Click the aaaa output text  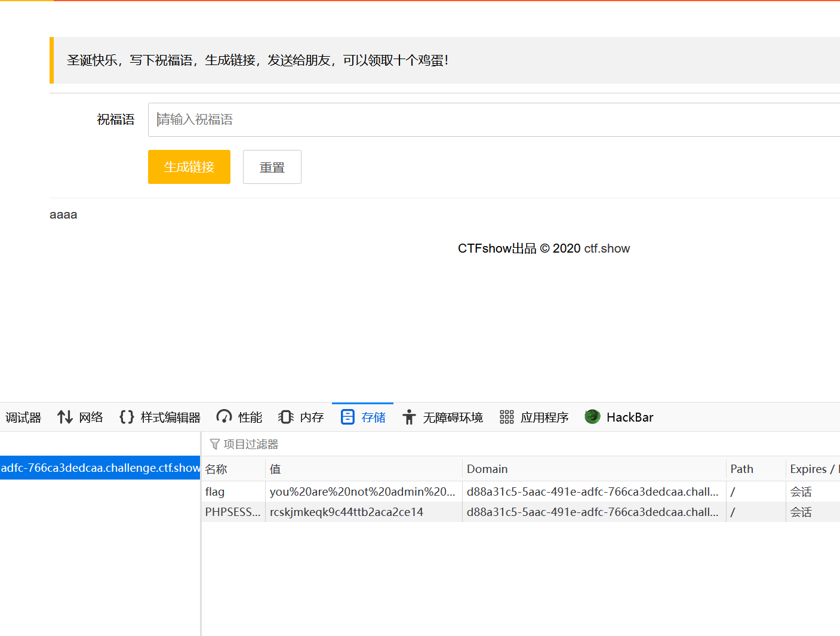point(63,215)
